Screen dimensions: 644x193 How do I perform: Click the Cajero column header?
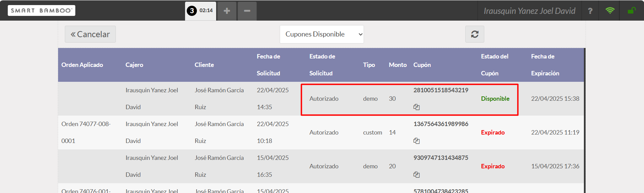pyautogui.click(x=134, y=65)
